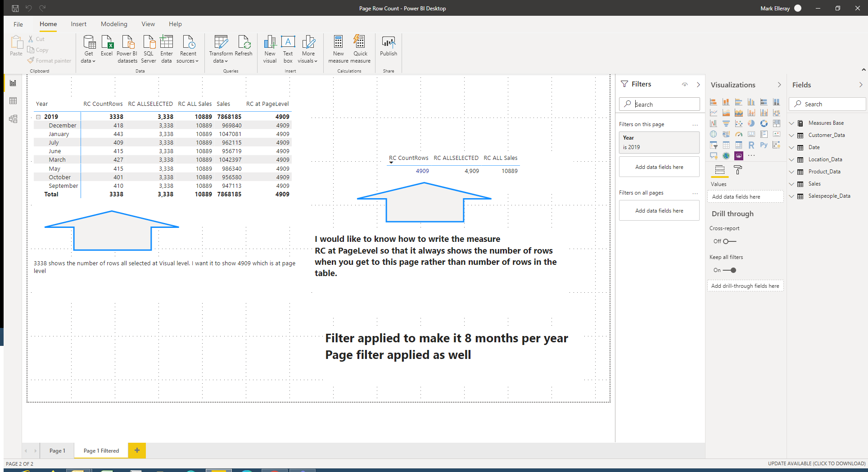Click the New measure button
Image resolution: width=868 pixels, height=472 pixels.
point(338,49)
